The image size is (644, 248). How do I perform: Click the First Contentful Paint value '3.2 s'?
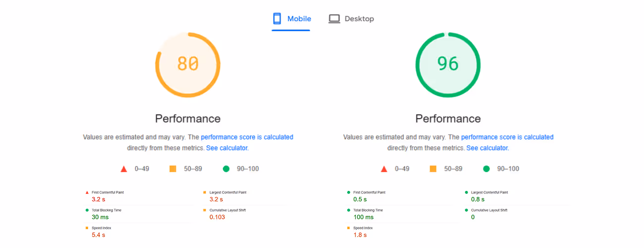99,199
